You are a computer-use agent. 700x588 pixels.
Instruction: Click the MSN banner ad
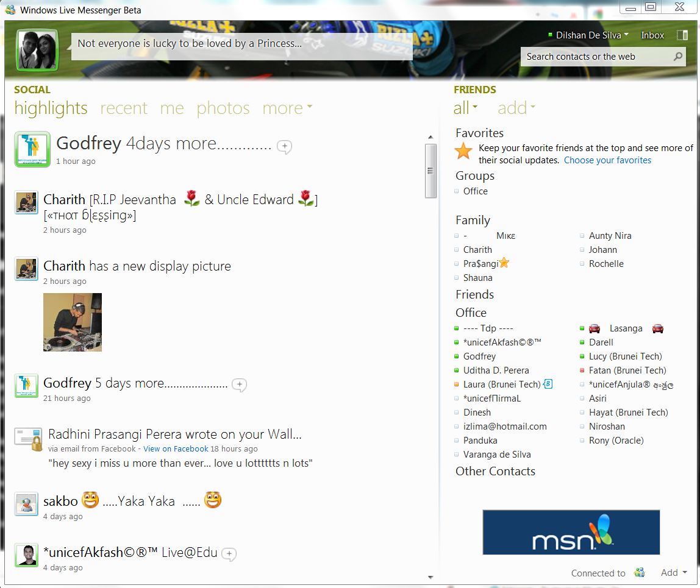tap(571, 532)
